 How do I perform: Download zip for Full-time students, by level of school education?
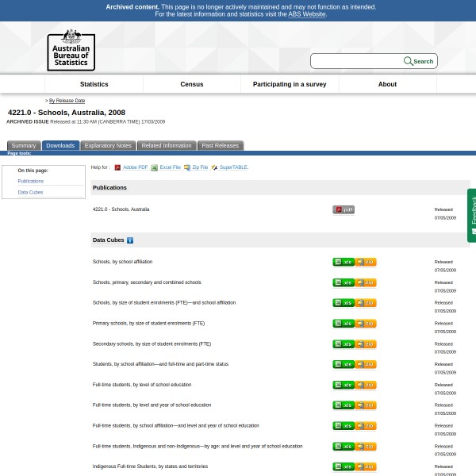click(x=366, y=385)
